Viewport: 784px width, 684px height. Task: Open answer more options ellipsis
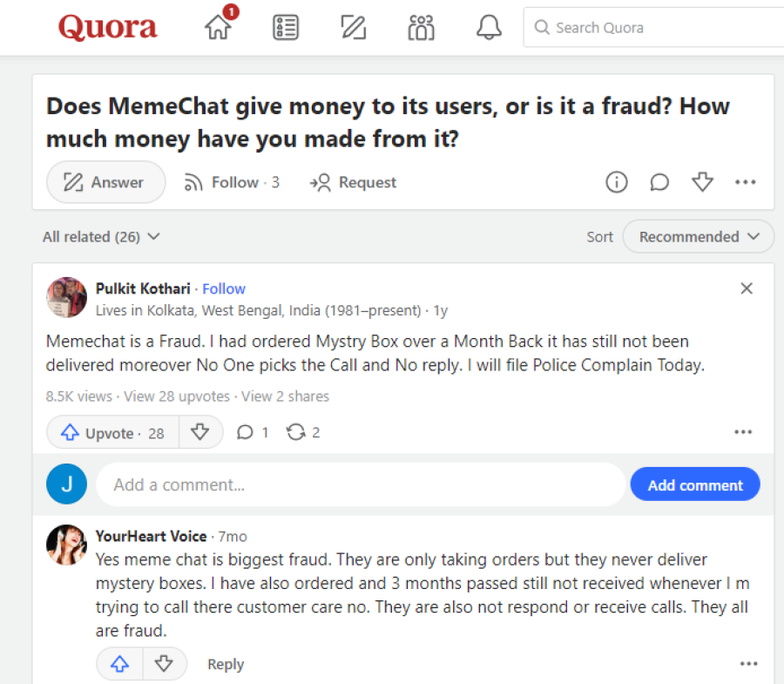[x=743, y=432]
